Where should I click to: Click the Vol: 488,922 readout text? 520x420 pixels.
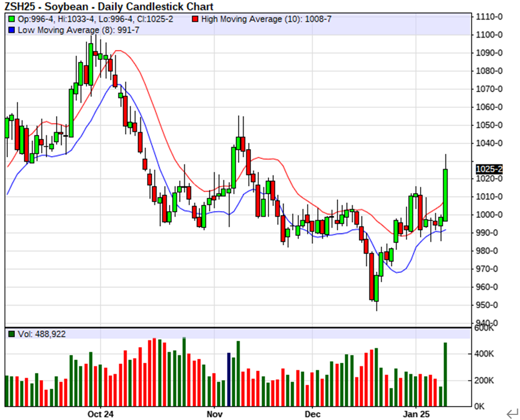point(42,334)
